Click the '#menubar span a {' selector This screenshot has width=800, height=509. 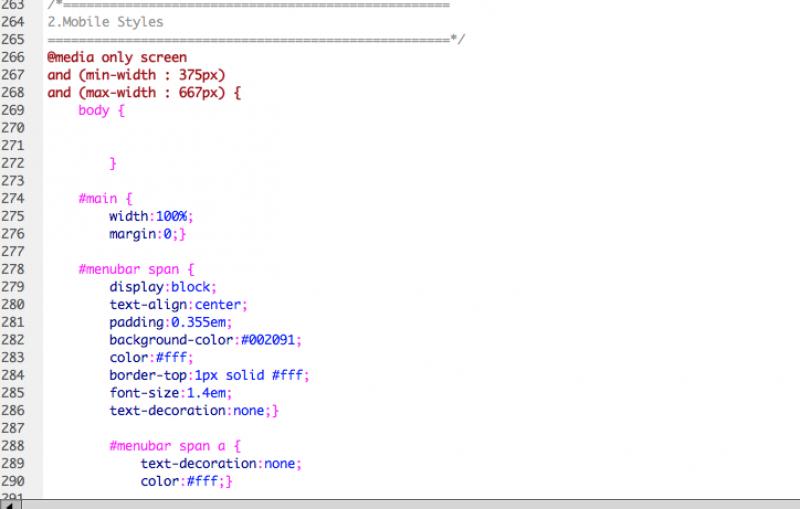(x=175, y=446)
